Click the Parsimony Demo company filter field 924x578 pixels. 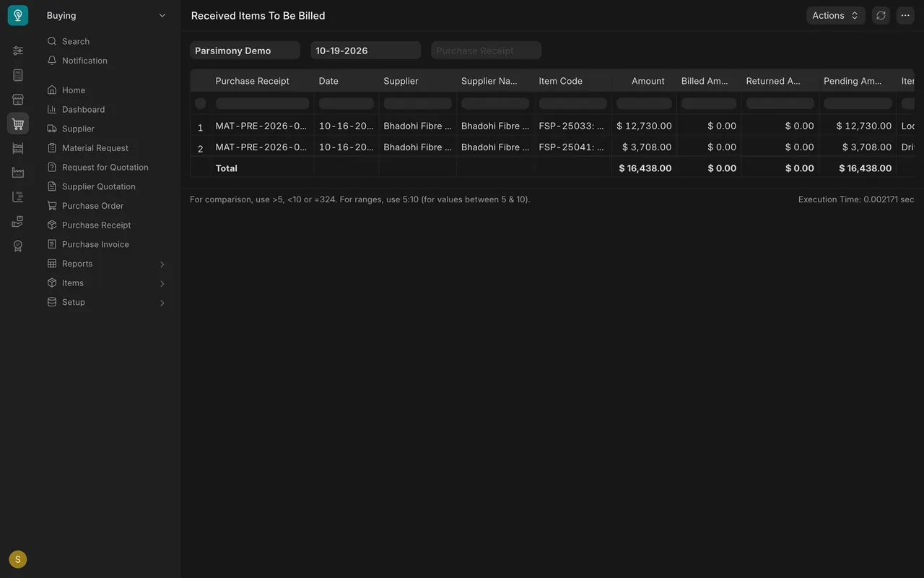(x=245, y=51)
